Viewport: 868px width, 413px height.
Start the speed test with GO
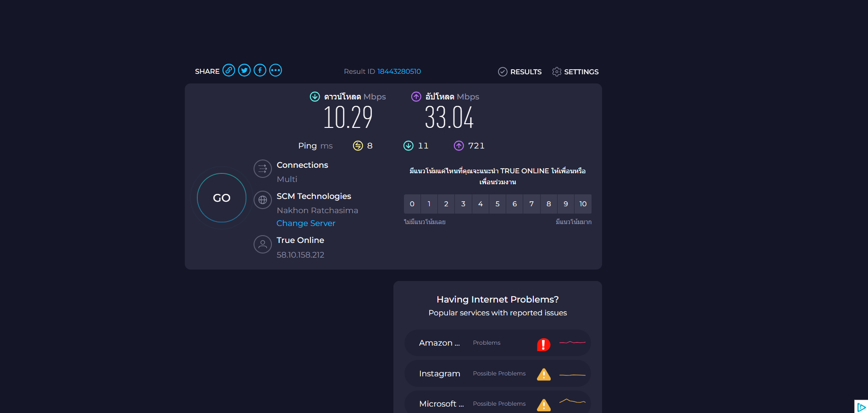(221, 198)
